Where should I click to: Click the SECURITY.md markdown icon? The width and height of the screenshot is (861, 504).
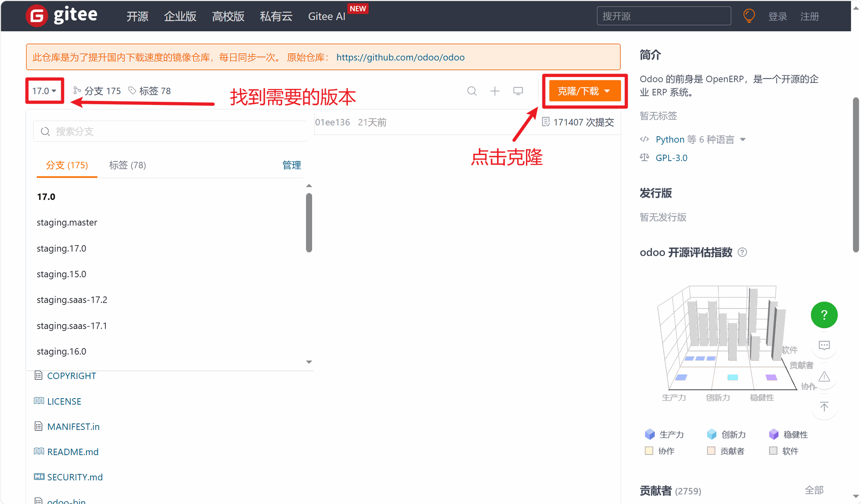[39, 477]
